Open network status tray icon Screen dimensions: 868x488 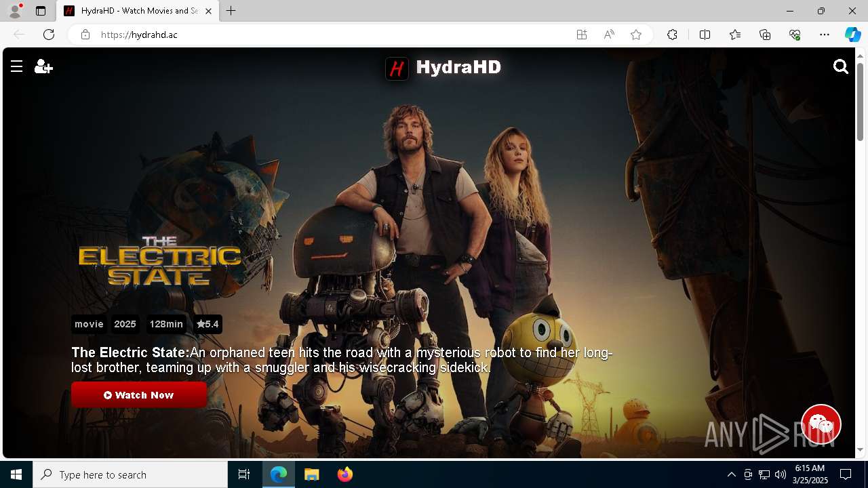(764, 474)
